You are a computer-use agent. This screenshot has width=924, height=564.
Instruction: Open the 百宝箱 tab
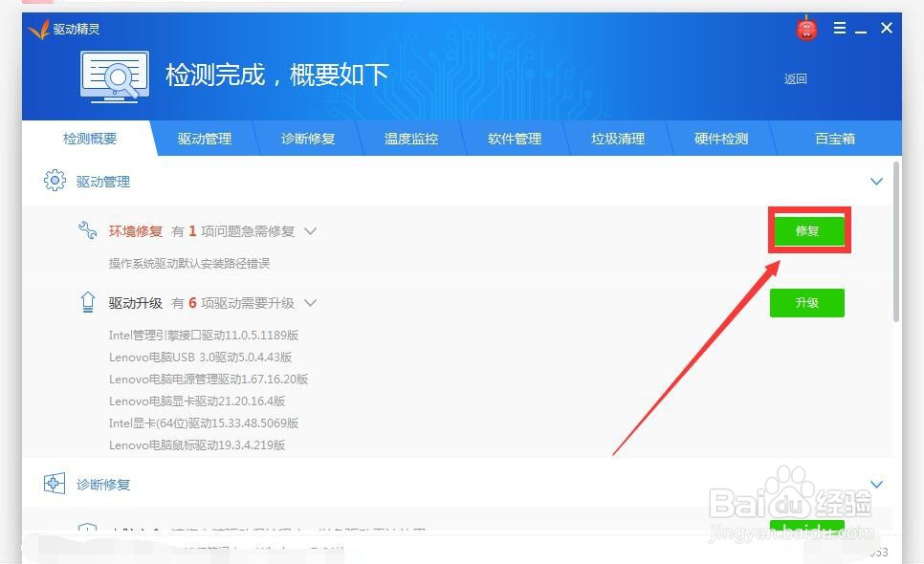coord(834,138)
